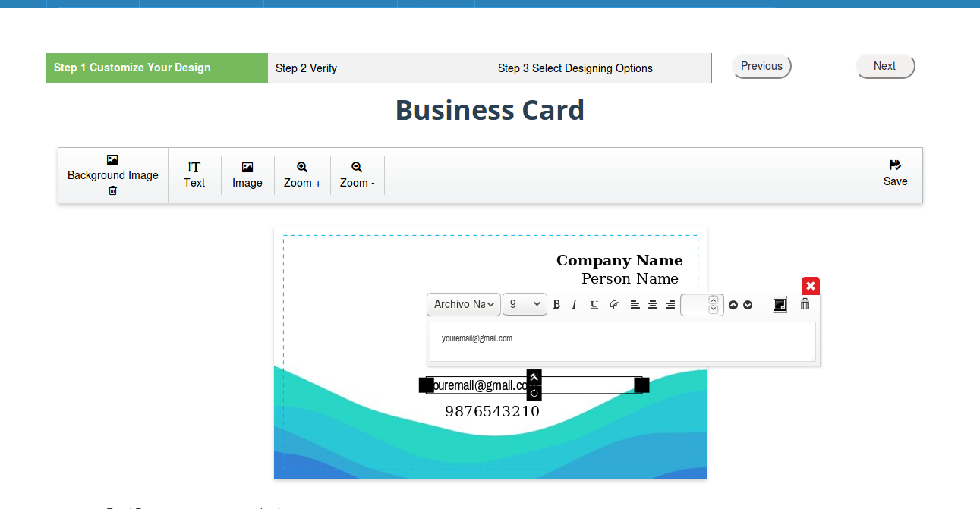
Task: Center align the text
Action: [653, 304]
